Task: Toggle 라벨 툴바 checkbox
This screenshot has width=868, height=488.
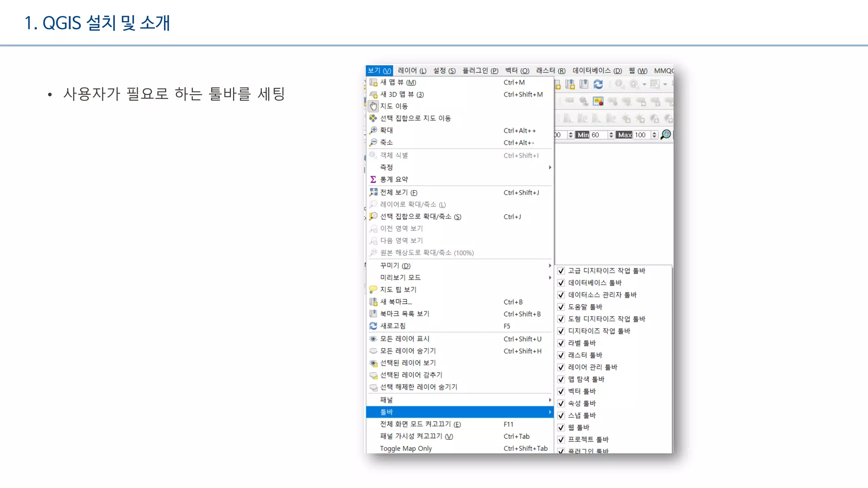Action: point(561,343)
